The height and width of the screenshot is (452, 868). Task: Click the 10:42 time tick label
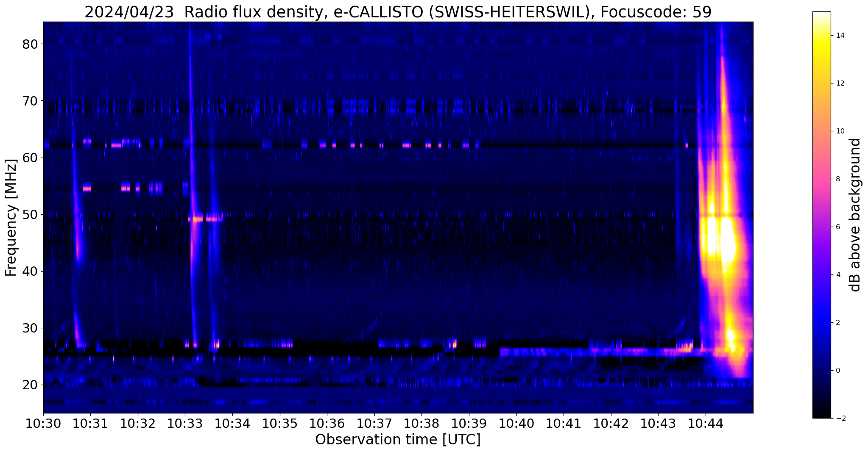click(611, 423)
